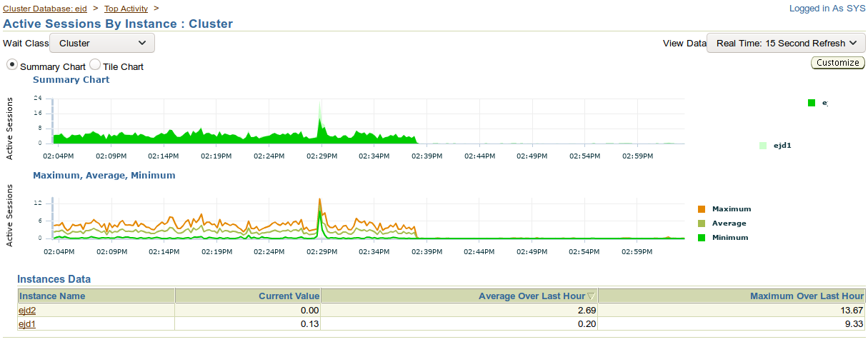This screenshot has height=342, width=868.
Task: Open the ejd2 instance link
Action: coord(27,311)
